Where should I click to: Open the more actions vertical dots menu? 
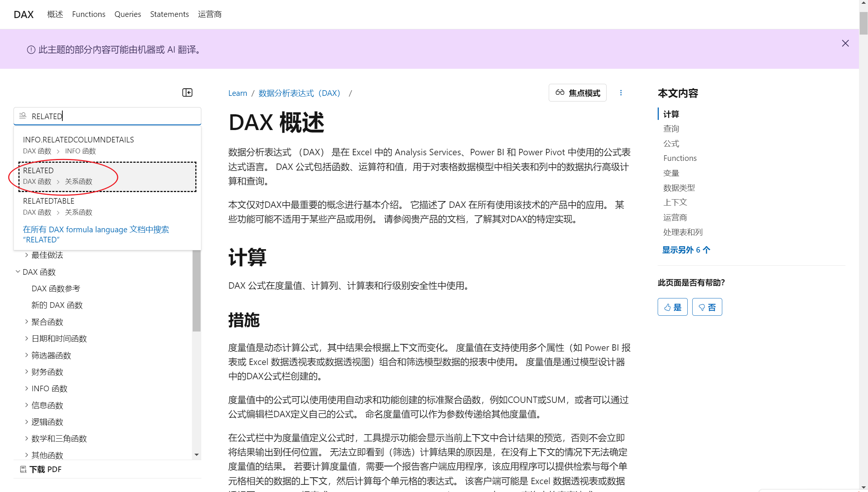pyautogui.click(x=621, y=93)
